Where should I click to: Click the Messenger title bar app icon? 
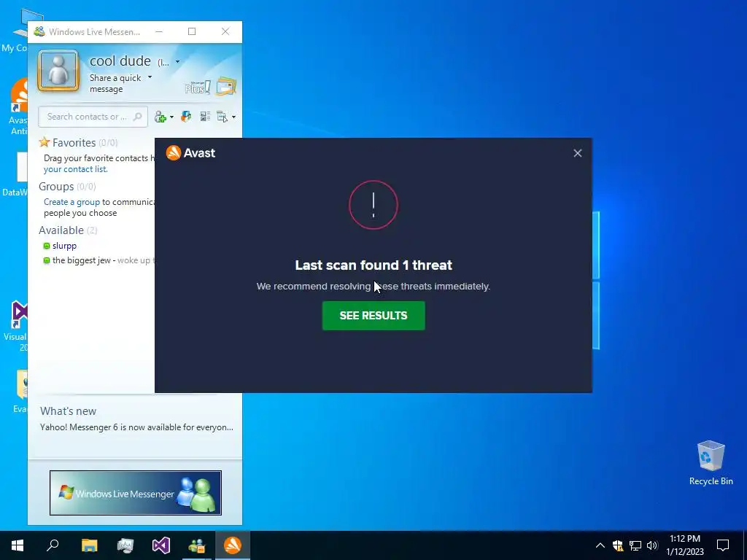[x=39, y=32]
